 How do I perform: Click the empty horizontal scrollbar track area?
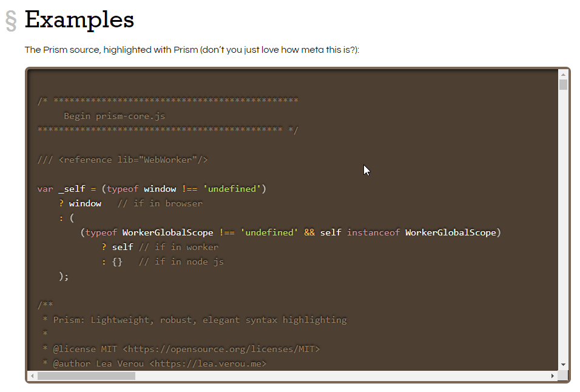coord(340,376)
